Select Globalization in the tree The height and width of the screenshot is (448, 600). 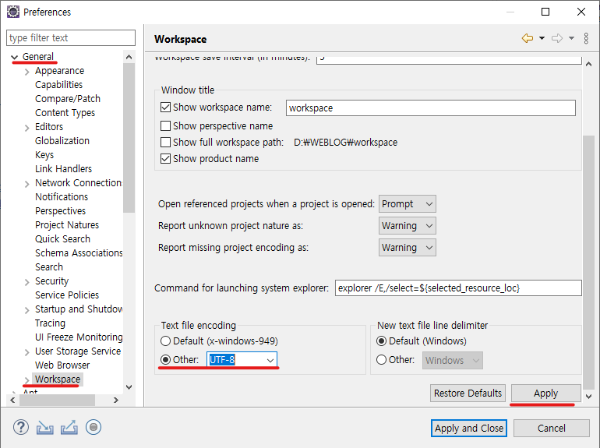click(62, 140)
